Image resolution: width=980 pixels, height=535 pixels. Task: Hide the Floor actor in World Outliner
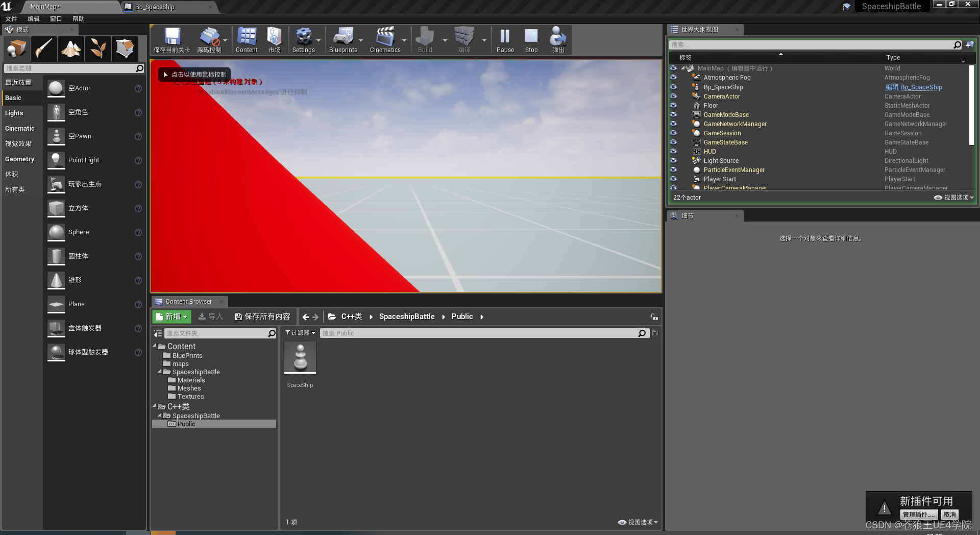673,105
